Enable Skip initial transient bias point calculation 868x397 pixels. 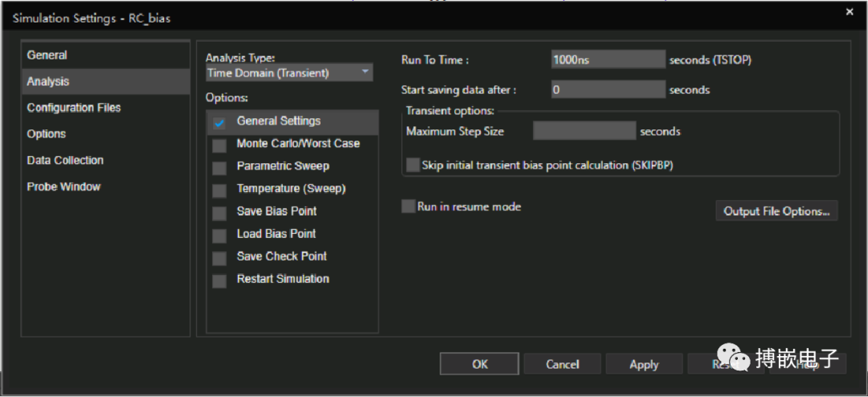click(x=413, y=165)
